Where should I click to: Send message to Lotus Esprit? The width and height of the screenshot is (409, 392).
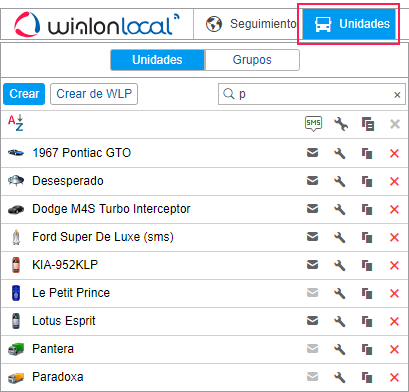point(312,321)
